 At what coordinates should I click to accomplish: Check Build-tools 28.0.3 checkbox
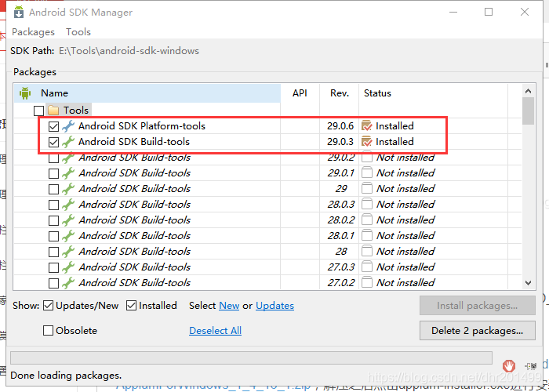(x=53, y=205)
